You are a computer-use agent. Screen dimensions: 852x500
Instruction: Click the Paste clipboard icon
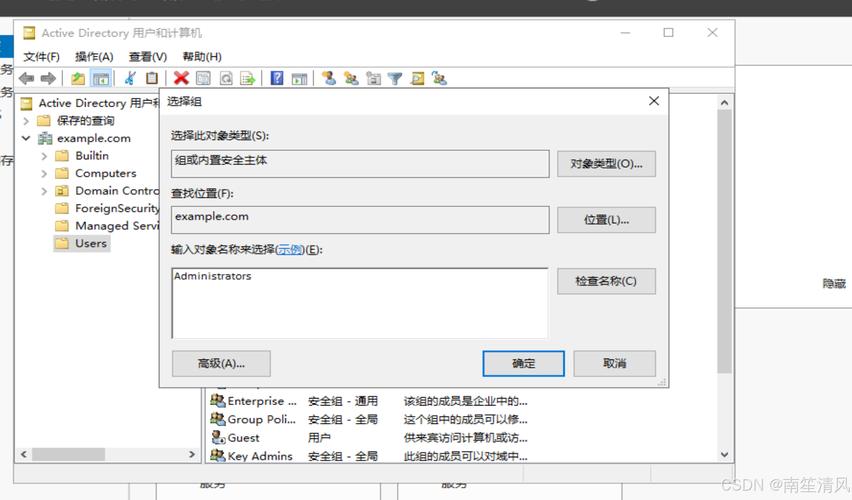pyautogui.click(x=152, y=79)
